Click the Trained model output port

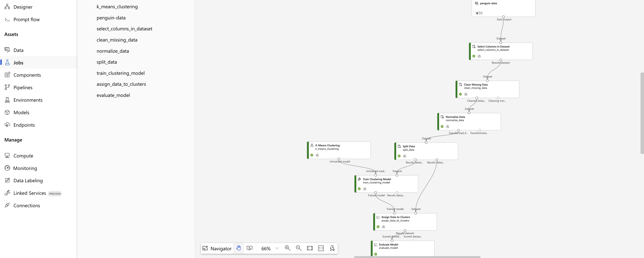pyautogui.click(x=376, y=192)
